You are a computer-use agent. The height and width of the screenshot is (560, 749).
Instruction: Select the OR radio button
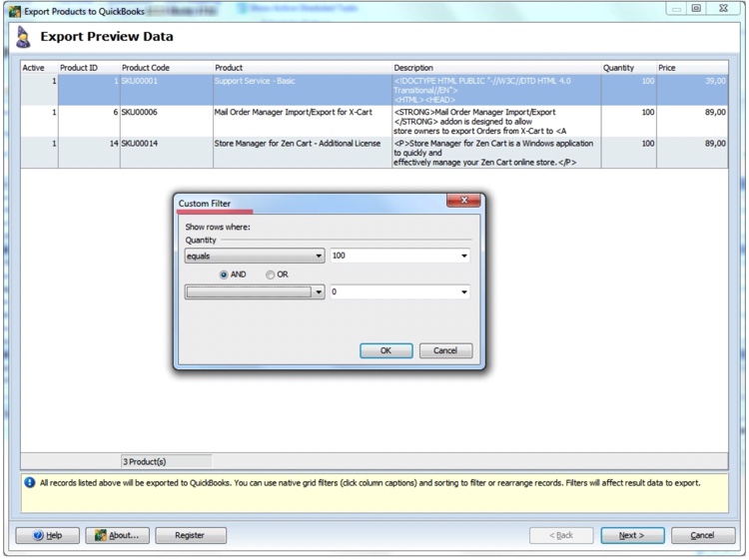click(270, 275)
